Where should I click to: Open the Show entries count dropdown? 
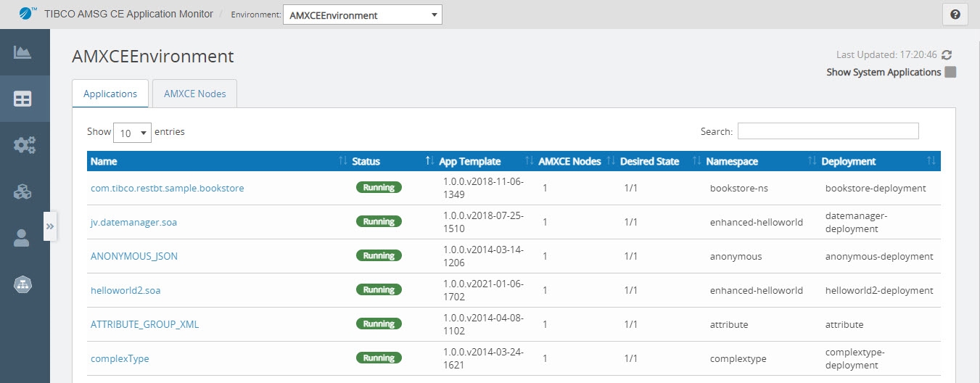pyautogui.click(x=133, y=133)
